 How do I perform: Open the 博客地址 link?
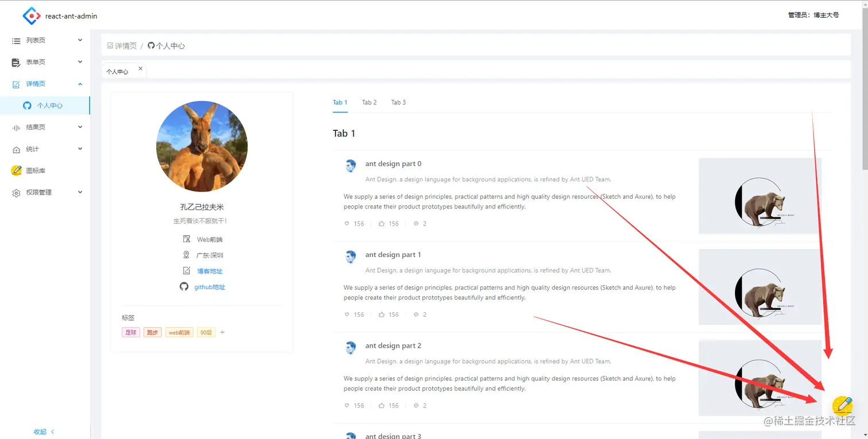(210, 271)
